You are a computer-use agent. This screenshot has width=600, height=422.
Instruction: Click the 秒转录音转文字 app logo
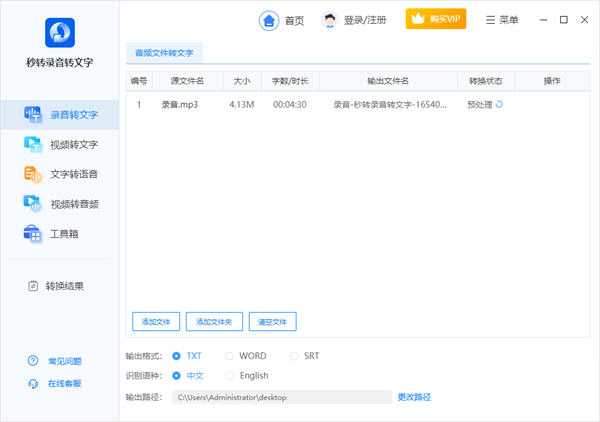[60, 33]
